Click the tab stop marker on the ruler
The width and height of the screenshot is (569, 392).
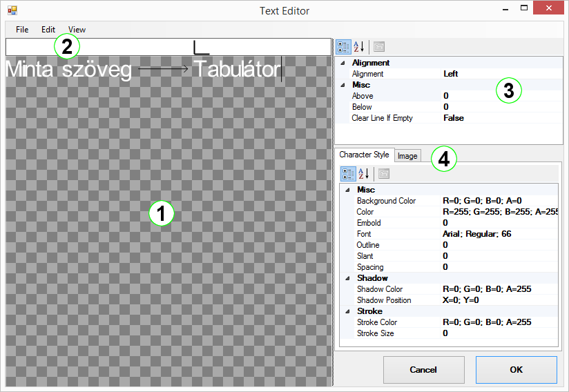pos(200,48)
